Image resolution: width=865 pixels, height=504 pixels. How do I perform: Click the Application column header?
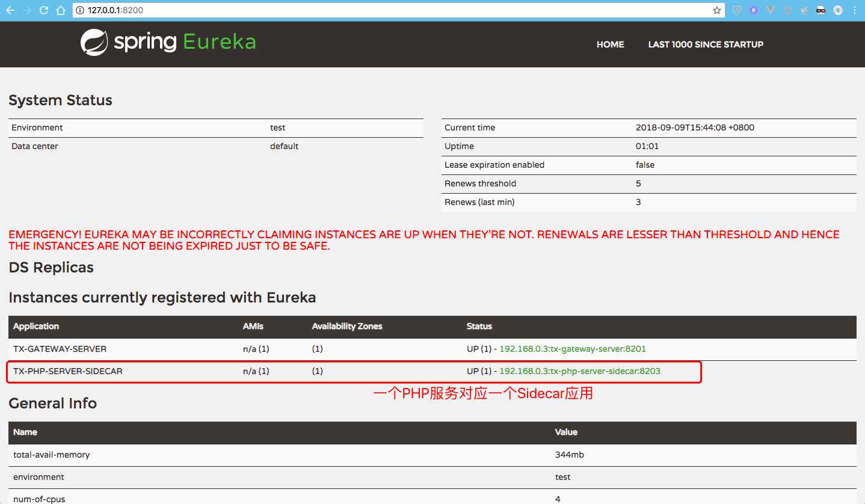[x=36, y=327]
